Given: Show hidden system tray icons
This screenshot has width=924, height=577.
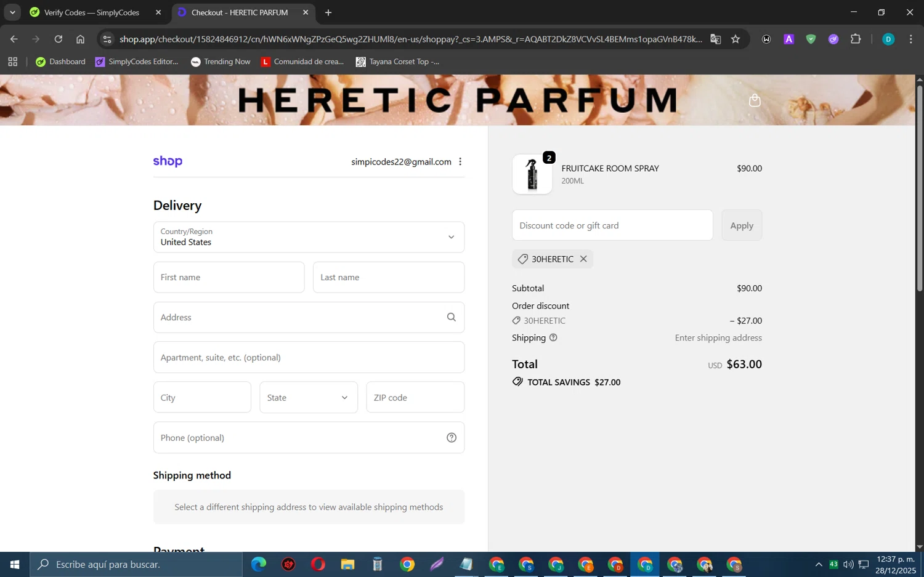Looking at the screenshot, I should tap(819, 564).
